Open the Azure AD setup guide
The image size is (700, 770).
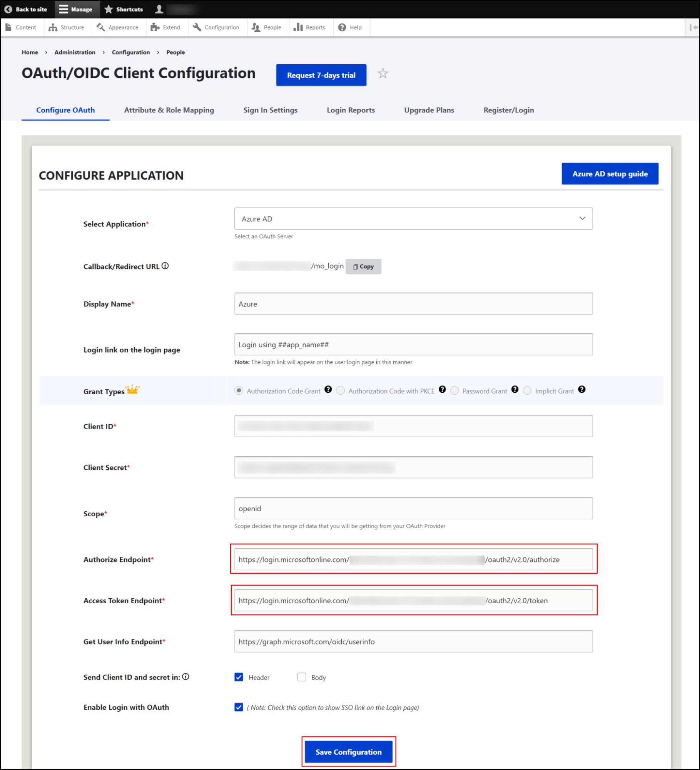pos(610,174)
